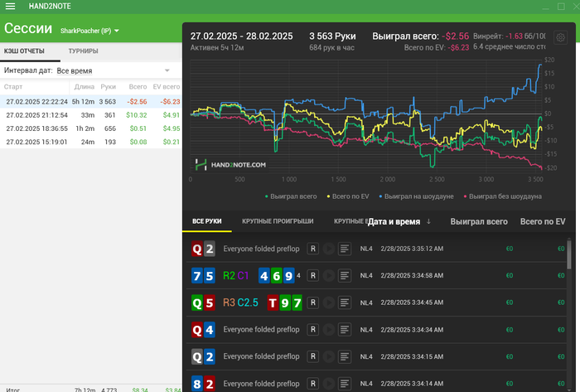Sort sessions by Старт column

13,87
